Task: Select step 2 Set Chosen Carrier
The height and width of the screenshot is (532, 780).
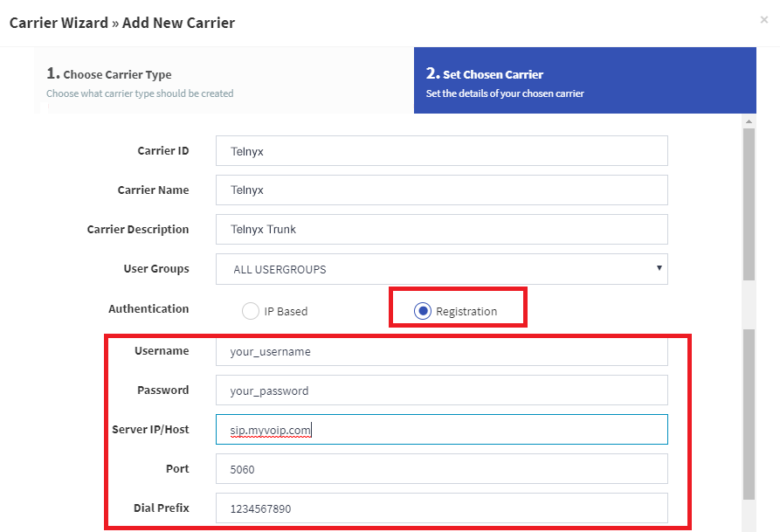Action: [585, 80]
